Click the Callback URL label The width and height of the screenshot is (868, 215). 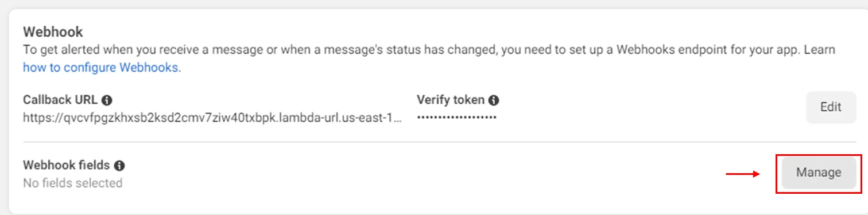[60, 100]
